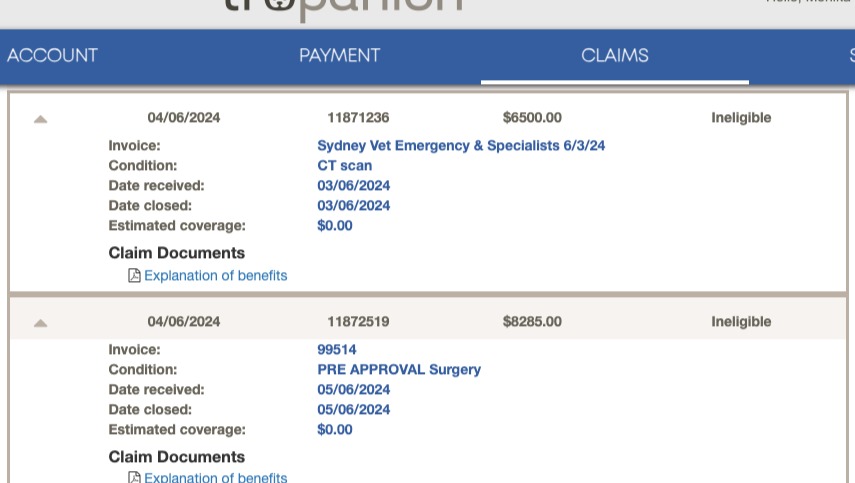Click the PRE APPROVAL Surgery condition
The width and height of the screenshot is (855, 483).
pyautogui.click(x=399, y=369)
